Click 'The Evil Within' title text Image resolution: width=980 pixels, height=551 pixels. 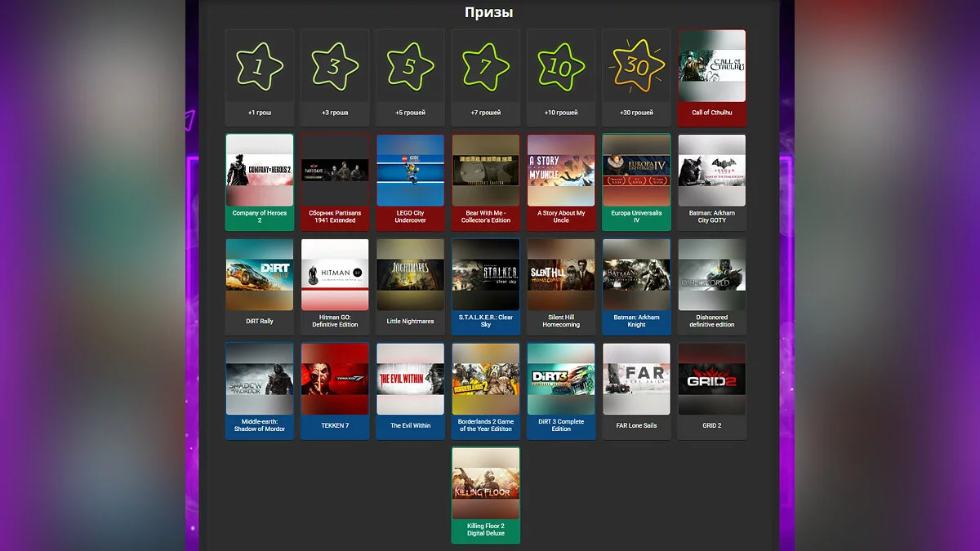[x=410, y=425]
